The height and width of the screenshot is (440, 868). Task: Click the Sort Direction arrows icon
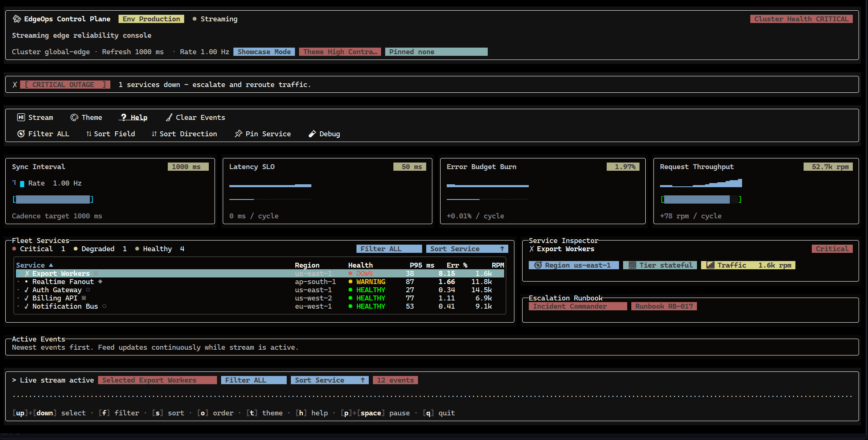pyautogui.click(x=154, y=134)
